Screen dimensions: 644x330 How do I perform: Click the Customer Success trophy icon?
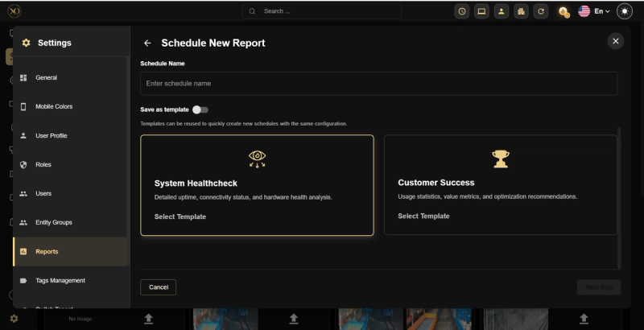coord(501,159)
